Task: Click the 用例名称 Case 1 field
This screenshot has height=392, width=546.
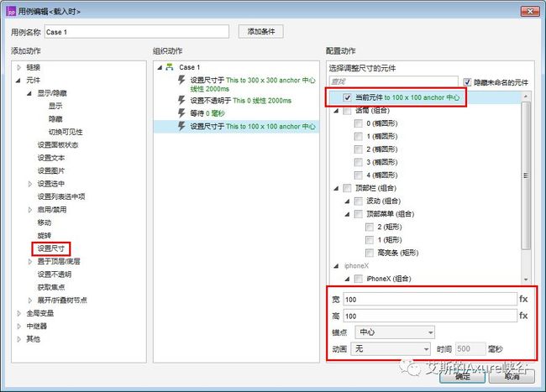Action: tap(136, 32)
